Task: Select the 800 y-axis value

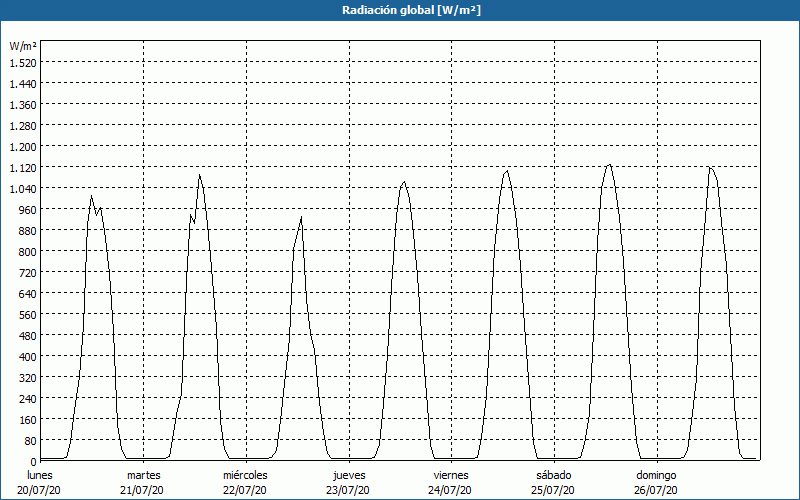Action: pos(28,252)
